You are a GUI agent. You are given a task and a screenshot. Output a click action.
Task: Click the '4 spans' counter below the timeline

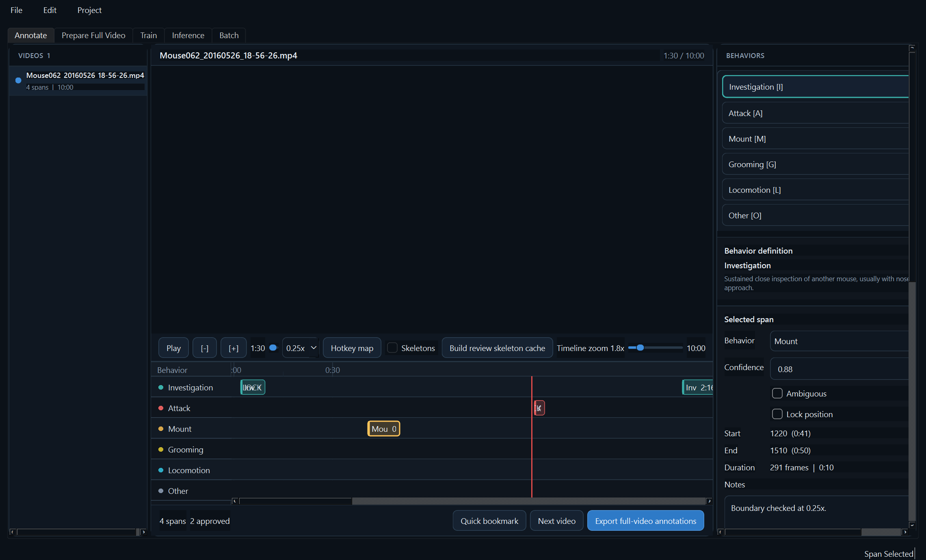[173, 521]
